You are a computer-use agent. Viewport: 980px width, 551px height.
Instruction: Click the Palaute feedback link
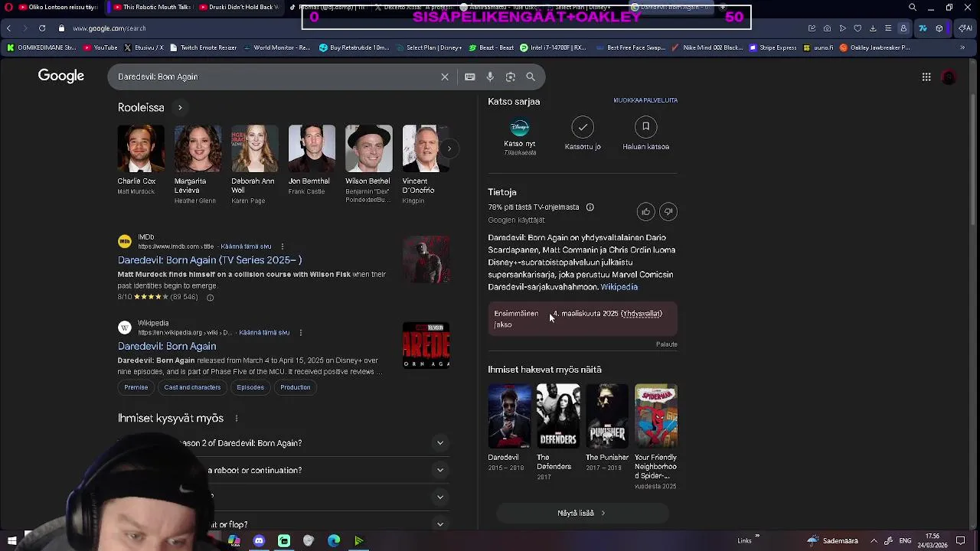click(667, 344)
